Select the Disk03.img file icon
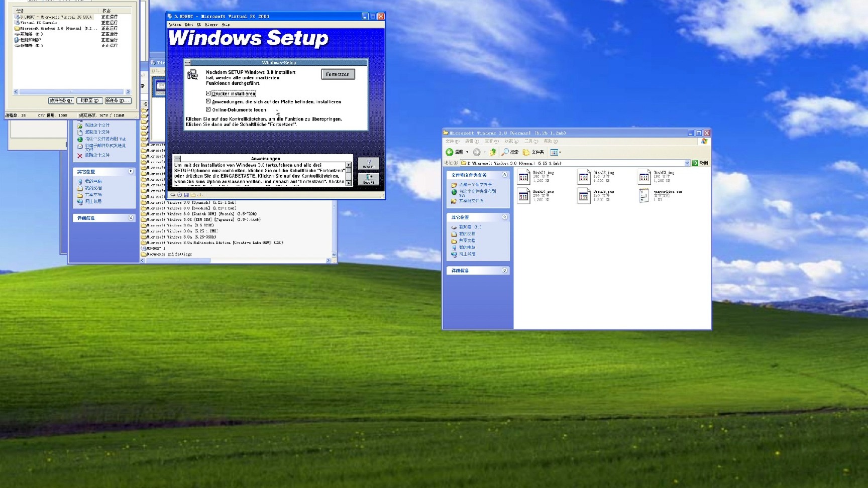 click(x=644, y=177)
